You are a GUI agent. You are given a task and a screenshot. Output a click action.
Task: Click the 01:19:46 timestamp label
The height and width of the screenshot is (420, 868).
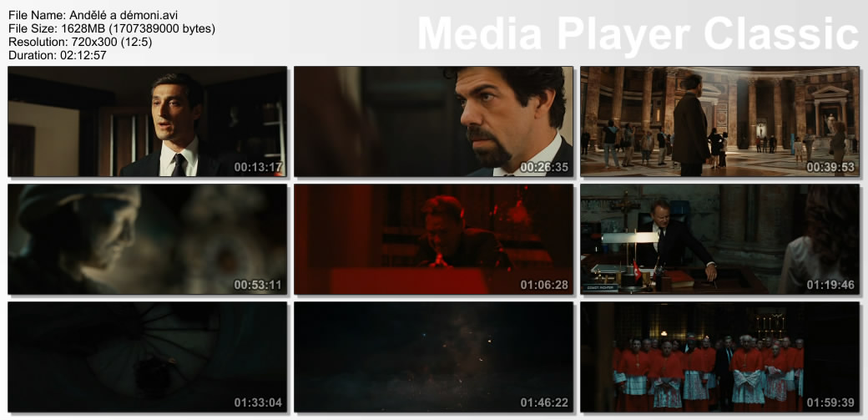(x=830, y=285)
